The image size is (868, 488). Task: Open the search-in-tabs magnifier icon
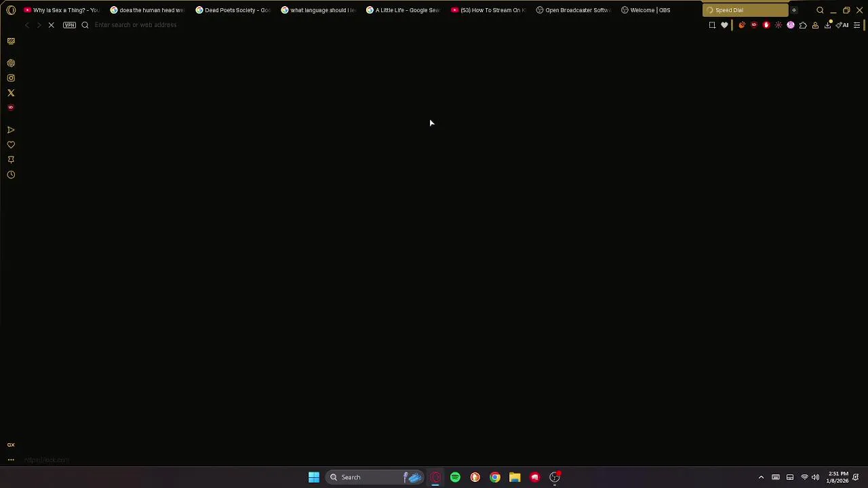[x=820, y=10]
